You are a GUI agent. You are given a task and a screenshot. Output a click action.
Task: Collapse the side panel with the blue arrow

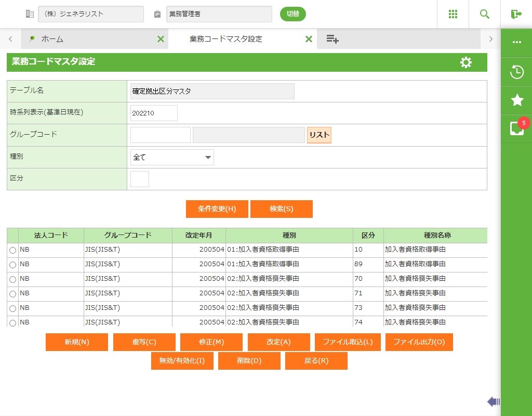tap(493, 401)
